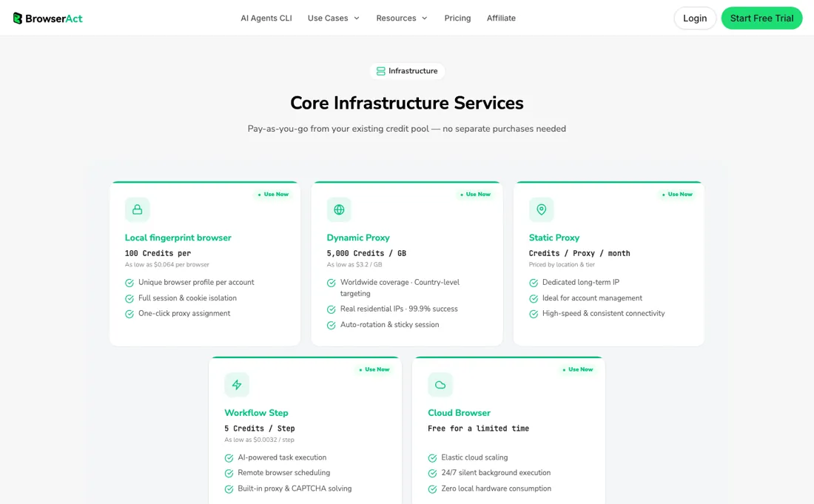Click the Infrastructure badge icon
This screenshot has height=504, width=814.
(380, 71)
